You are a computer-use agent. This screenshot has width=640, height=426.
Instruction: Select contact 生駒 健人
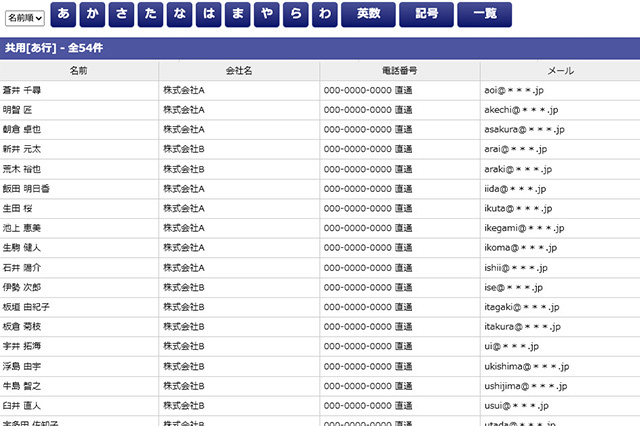click(x=22, y=247)
